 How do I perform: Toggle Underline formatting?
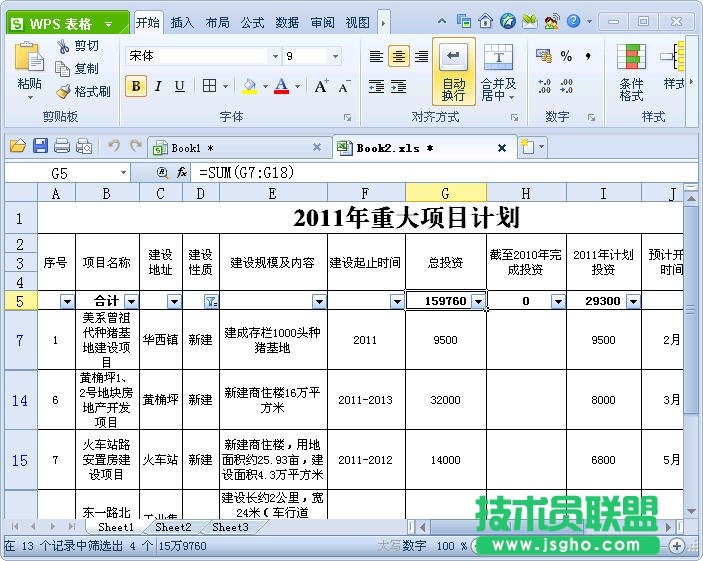[179, 86]
